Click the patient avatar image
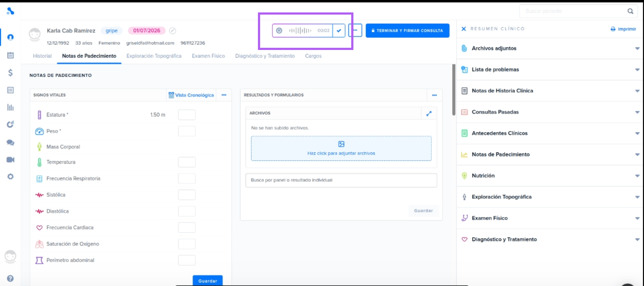This screenshot has width=644, height=286. [35, 35]
